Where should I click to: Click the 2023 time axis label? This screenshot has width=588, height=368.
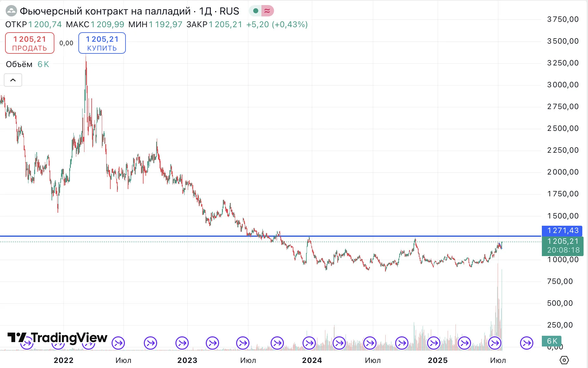(x=187, y=360)
